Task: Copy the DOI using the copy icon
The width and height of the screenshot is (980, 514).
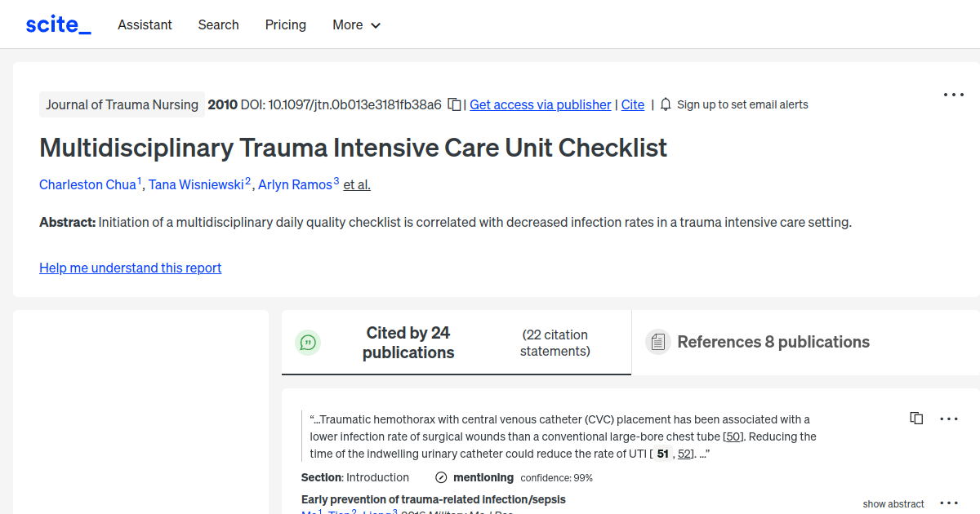Action: (454, 104)
